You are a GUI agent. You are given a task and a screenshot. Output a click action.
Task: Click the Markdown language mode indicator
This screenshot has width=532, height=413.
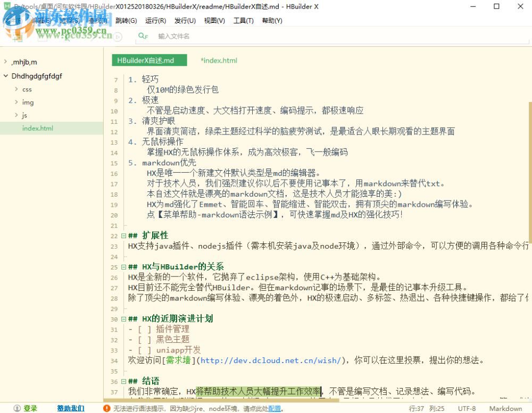[505, 409]
